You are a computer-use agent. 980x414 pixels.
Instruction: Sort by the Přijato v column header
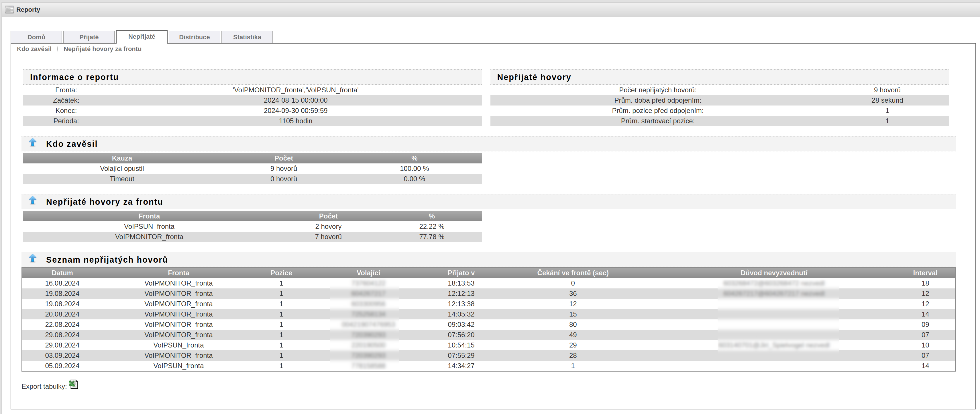[461, 273]
